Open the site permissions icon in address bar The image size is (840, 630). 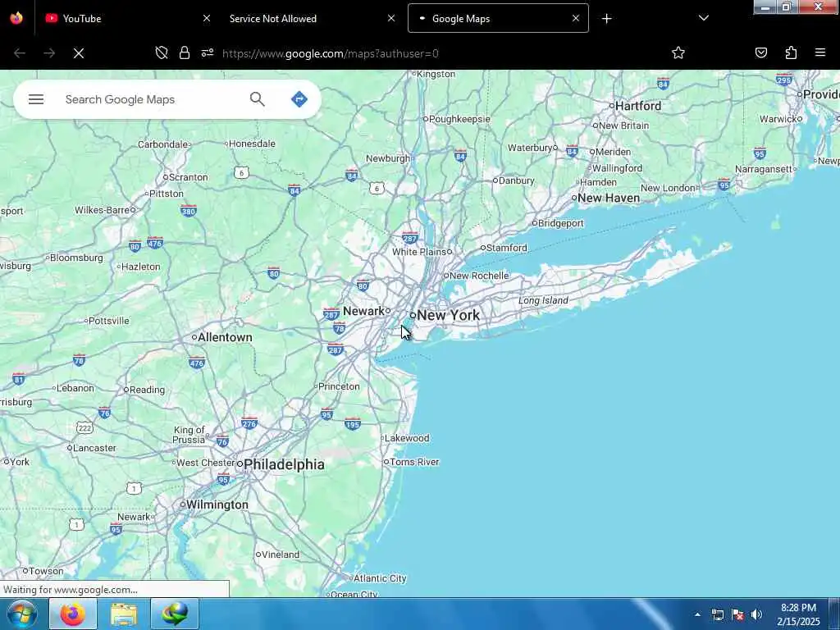[x=208, y=52]
